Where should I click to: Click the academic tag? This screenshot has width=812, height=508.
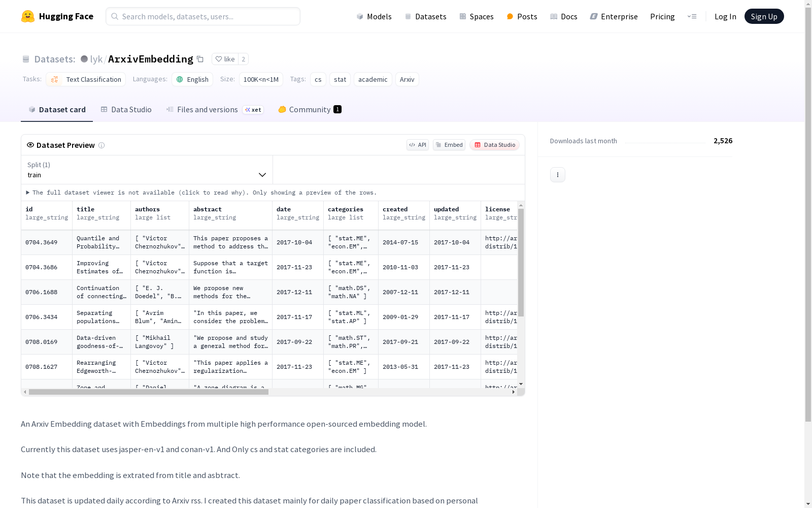pos(373,79)
